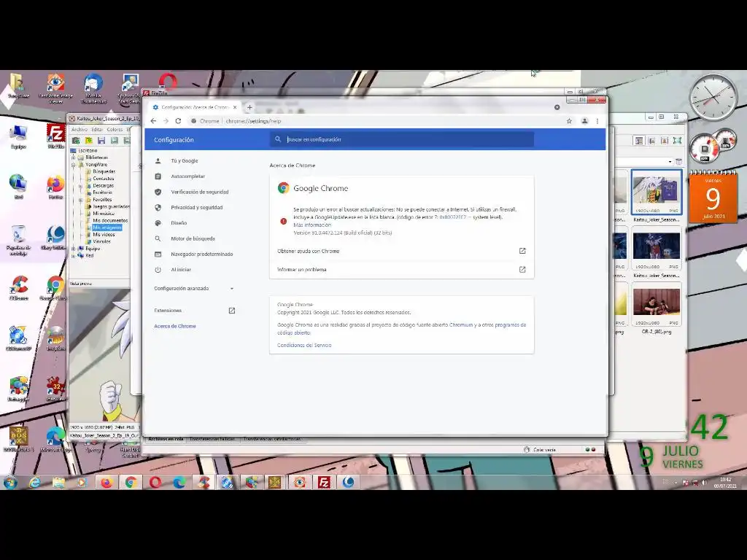Expand the Descargas tree node
The width and height of the screenshot is (747, 560).
point(80,186)
